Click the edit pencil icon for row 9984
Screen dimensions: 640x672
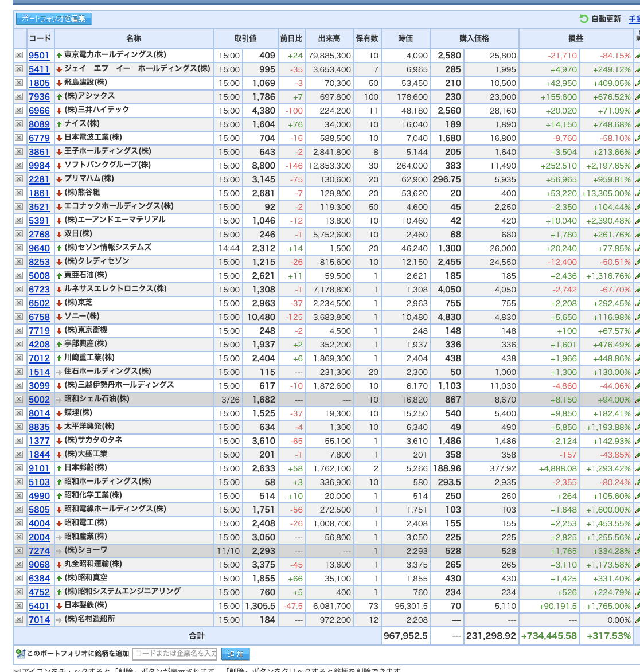638,166
